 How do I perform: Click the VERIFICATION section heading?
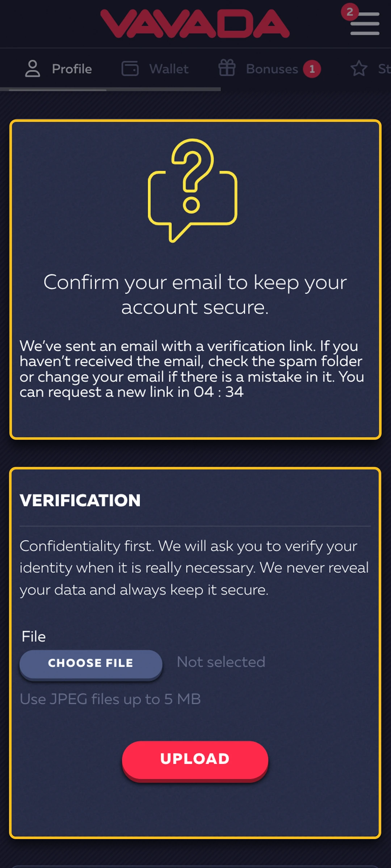(x=81, y=501)
